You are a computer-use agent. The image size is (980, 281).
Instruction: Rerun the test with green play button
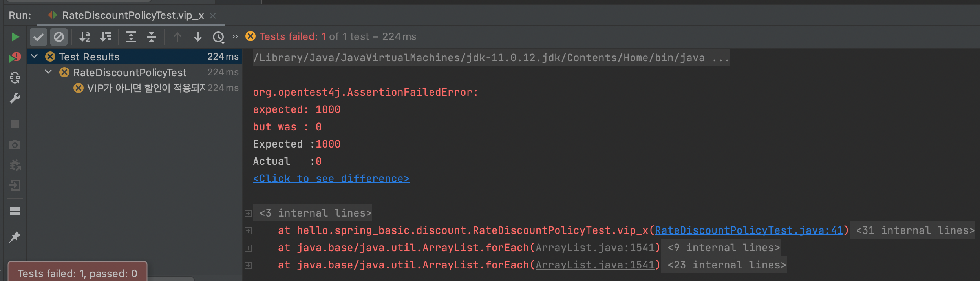(15, 37)
